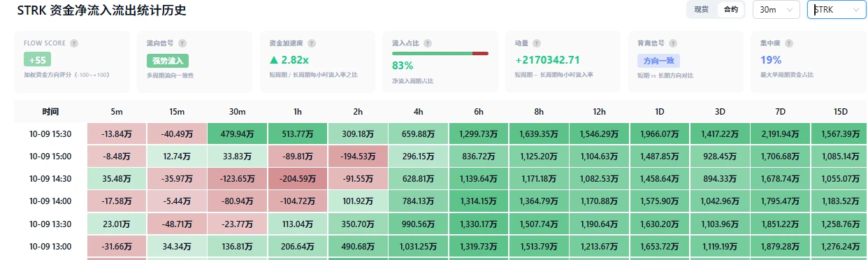Click the +55 flow score badge
The image size is (868, 260).
click(37, 61)
